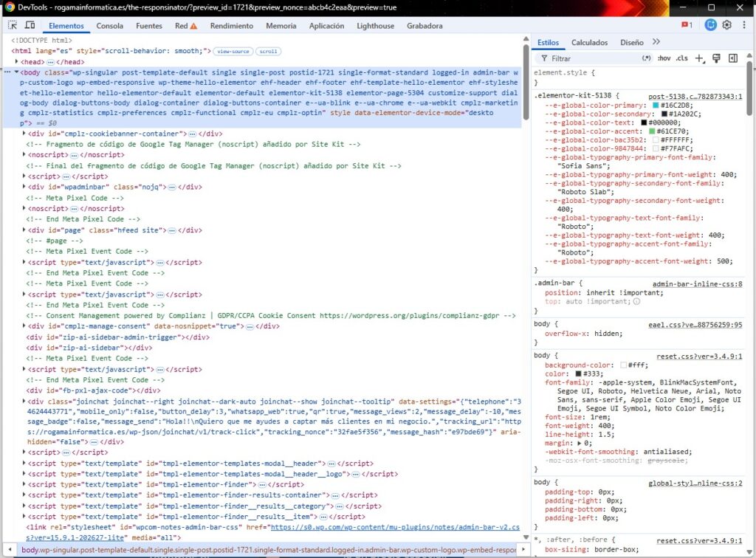This screenshot has height=558, width=756.
Task: Open global-styl…nline-css:2 source link
Action: [695, 483]
